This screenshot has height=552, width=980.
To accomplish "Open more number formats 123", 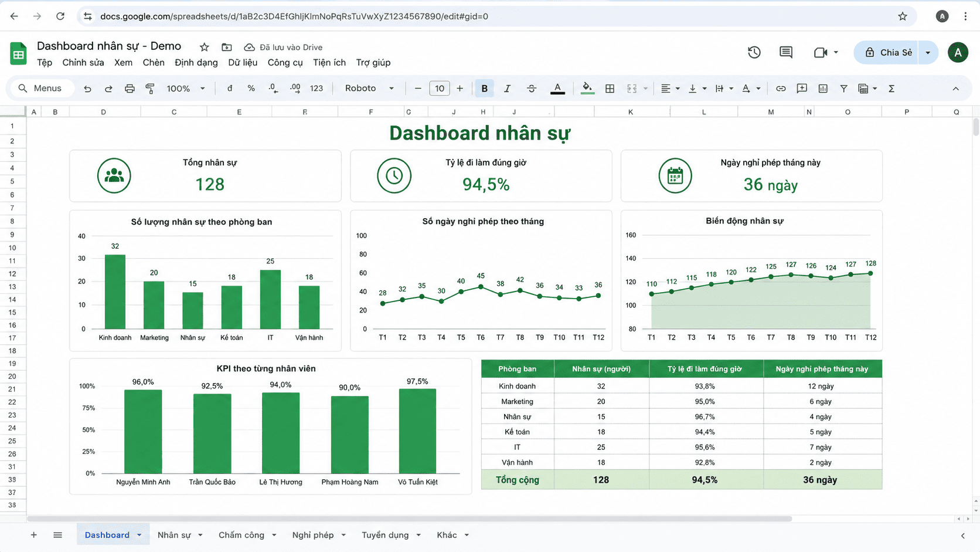I will coord(317,89).
